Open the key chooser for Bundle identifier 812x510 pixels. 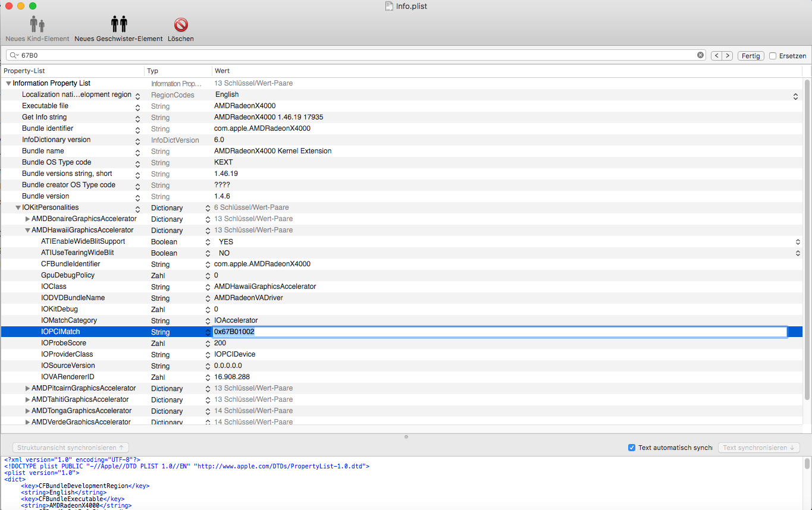pyautogui.click(x=138, y=129)
